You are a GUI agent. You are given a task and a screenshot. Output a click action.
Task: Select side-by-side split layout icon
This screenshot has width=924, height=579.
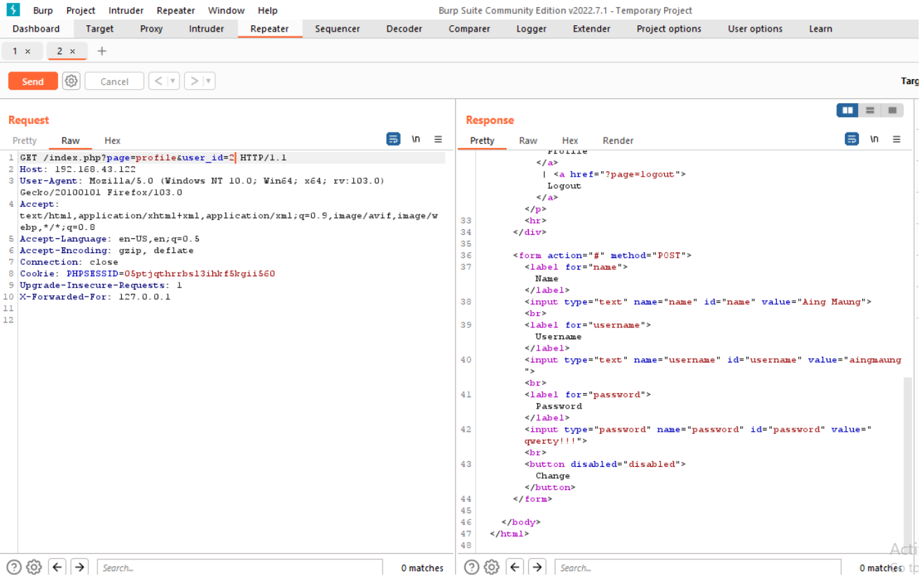point(848,110)
